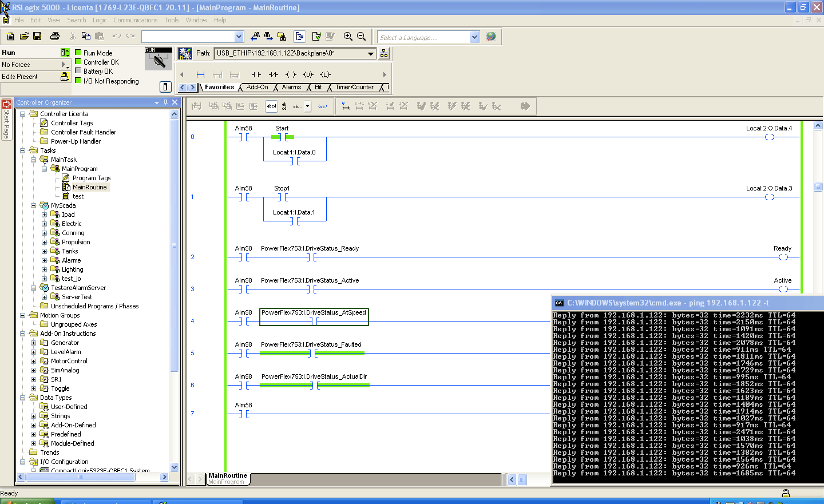Expand the ServerTest program node
This screenshot has height=504, width=824.
click(45, 297)
